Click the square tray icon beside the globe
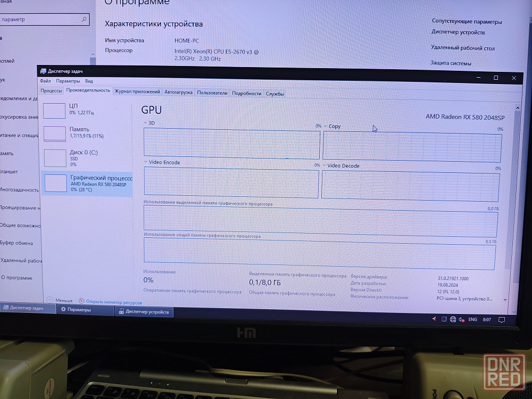Screen dimensions: 532x399 click(x=444, y=319)
